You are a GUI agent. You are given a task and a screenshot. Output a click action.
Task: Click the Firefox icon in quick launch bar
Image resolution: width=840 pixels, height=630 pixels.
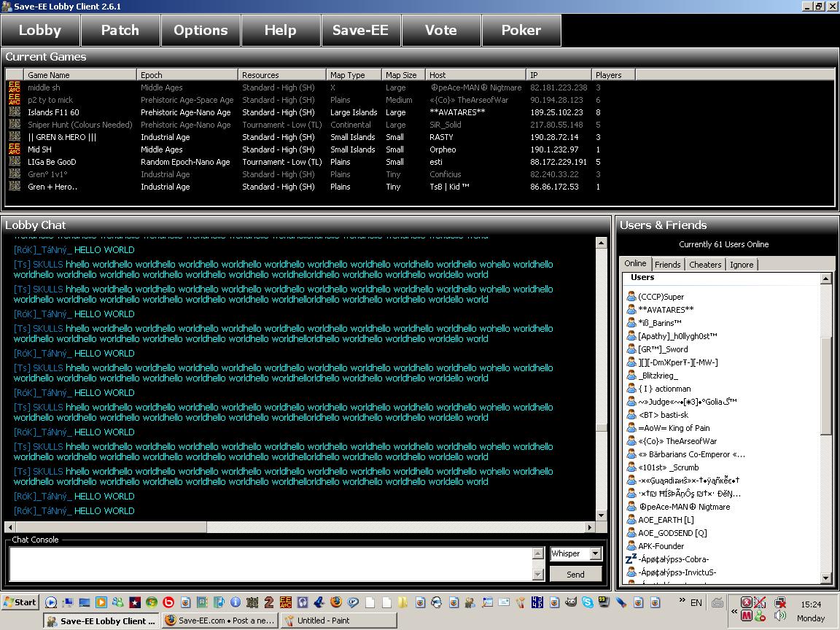[x=336, y=602]
